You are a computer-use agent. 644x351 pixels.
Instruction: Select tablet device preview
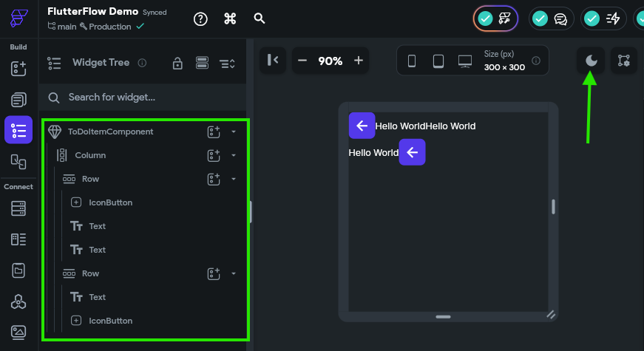(x=438, y=61)
